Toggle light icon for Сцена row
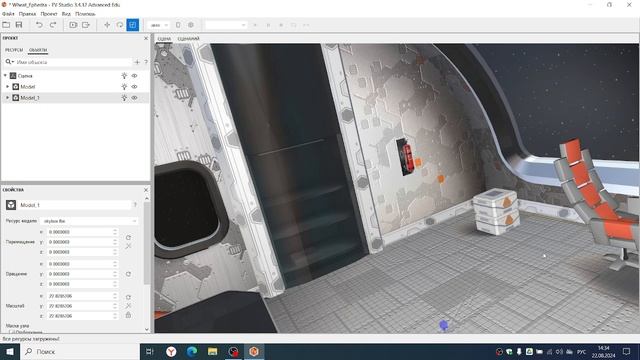This screenshot has height=360, width=640. (x=124, y=76)
